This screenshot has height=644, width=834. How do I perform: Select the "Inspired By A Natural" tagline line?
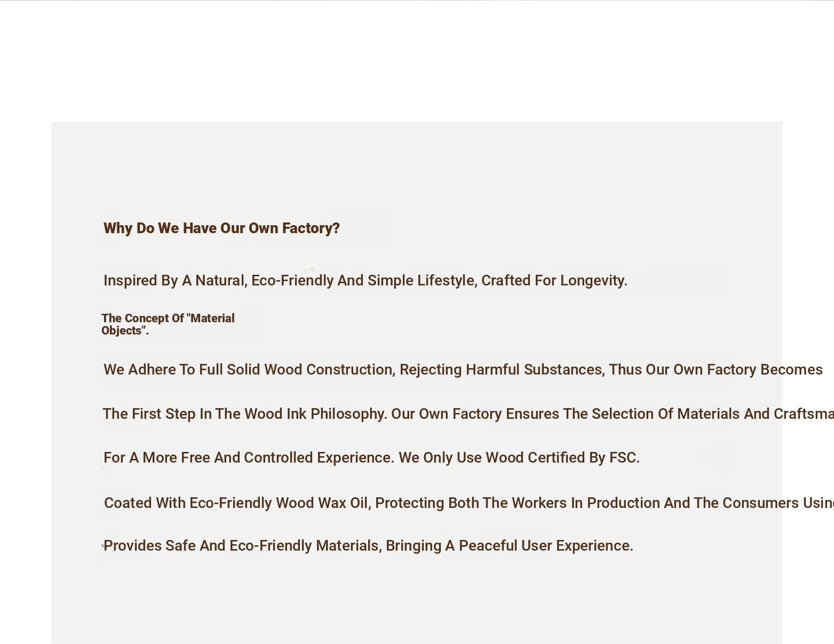[x=366, y=281]
